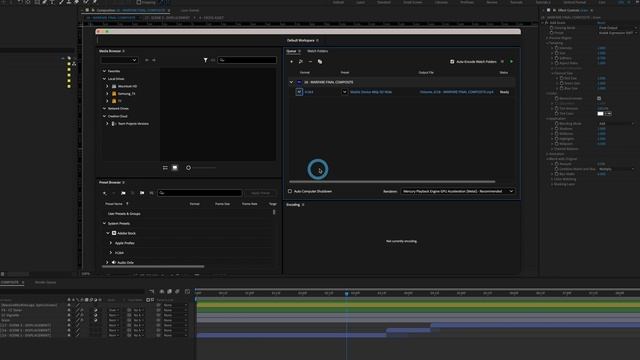Screen dimensions: 640x360
Task: Click the H.264 format link in queue
Action: 309,92
